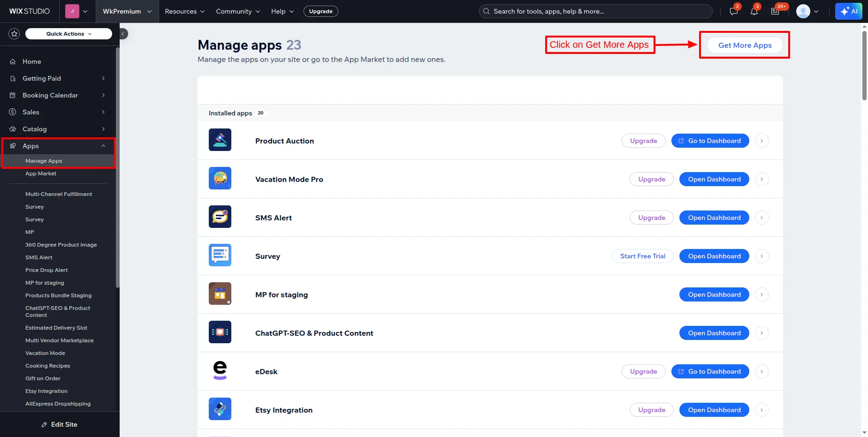Select the ChatGPT-SEO & Product Content app icon
Viewport: 868px width, 437px height.
point(220,332)
